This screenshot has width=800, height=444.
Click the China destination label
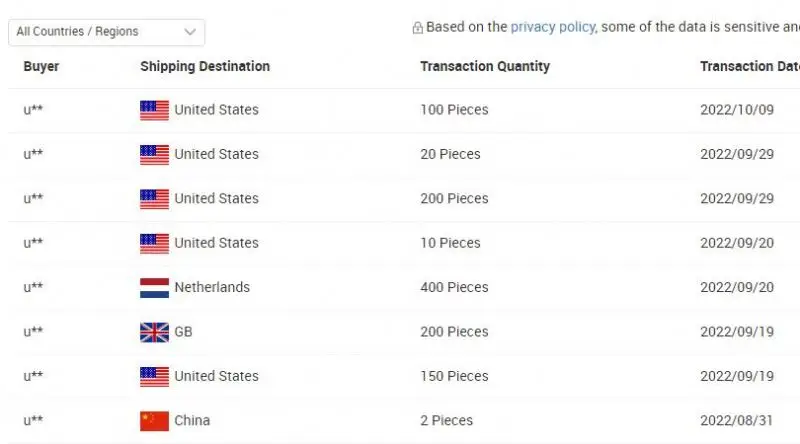[192, 420]
